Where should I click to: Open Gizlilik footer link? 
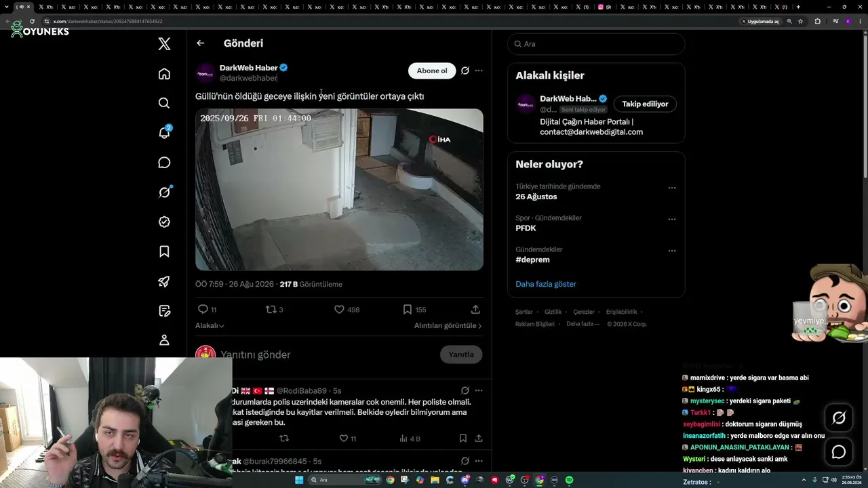[x=553, y=312]
